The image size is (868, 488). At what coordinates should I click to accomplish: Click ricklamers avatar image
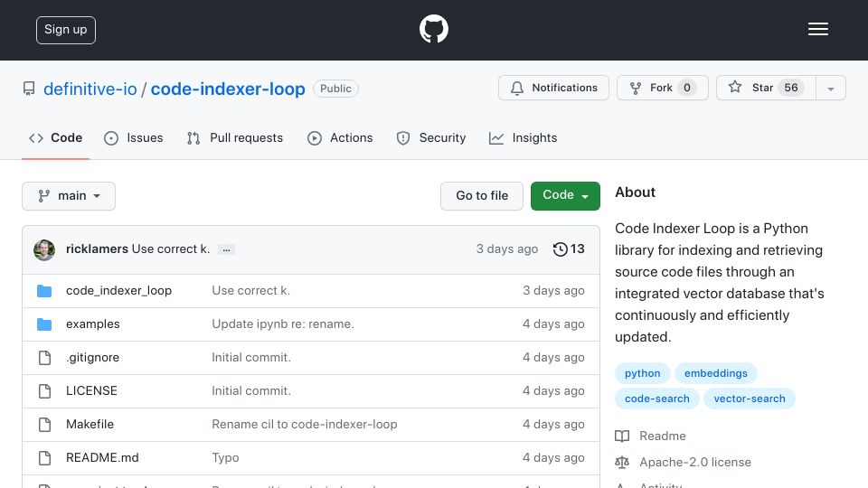point(44,250)
